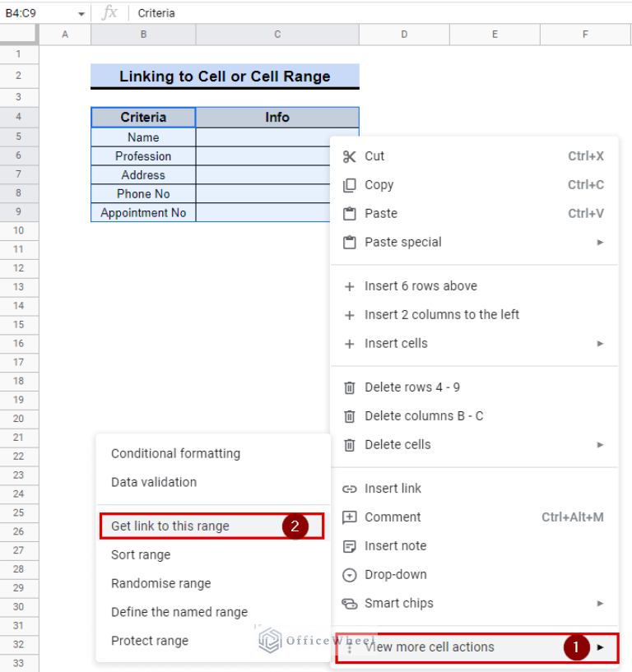Choose Data validation from the menu
Screen dimensions: 632x672
point(156,482)
